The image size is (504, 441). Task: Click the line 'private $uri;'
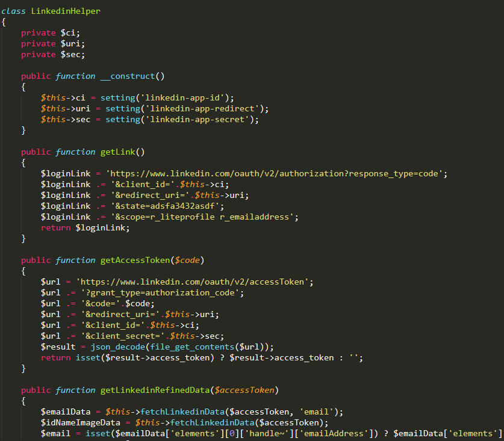(53, 44)
